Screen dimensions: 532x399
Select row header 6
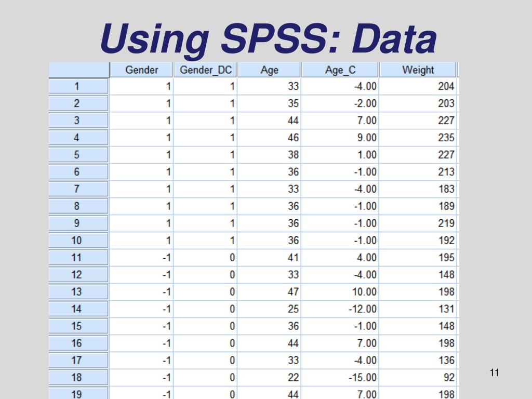coord(78,171)
